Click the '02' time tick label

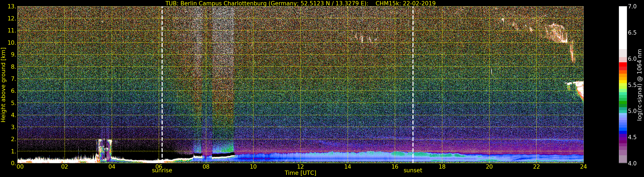[x=65, y=167]
